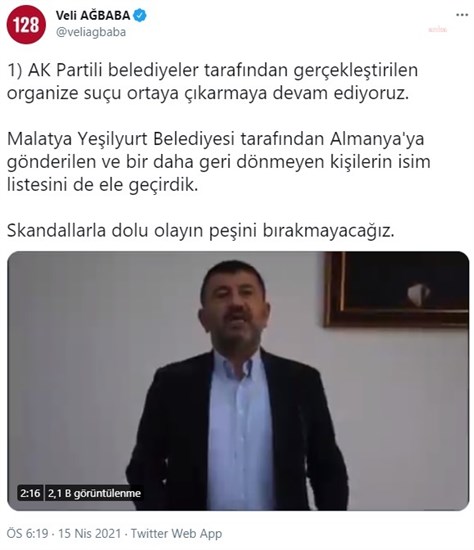474x550 pixels.
Task: Click the faint watermark near the top right
Action: coord(438,30)
